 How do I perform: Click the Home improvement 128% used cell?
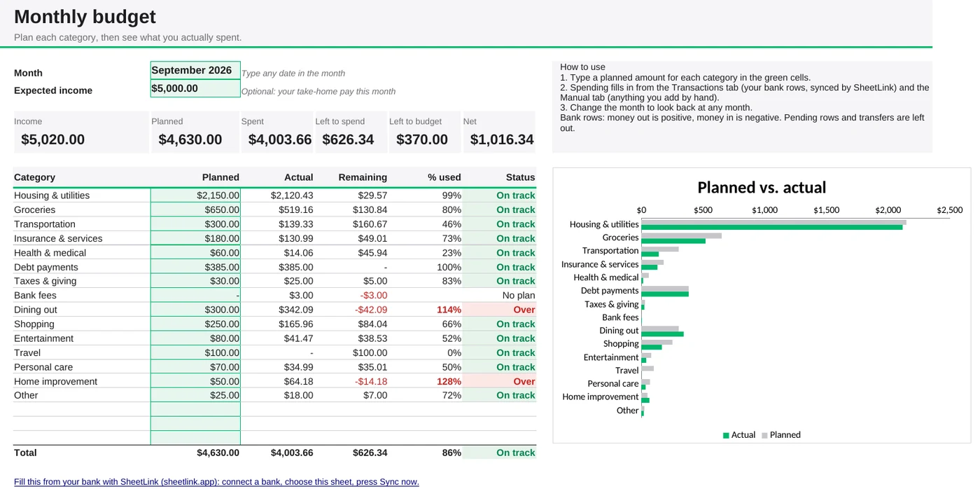(449, 381)
